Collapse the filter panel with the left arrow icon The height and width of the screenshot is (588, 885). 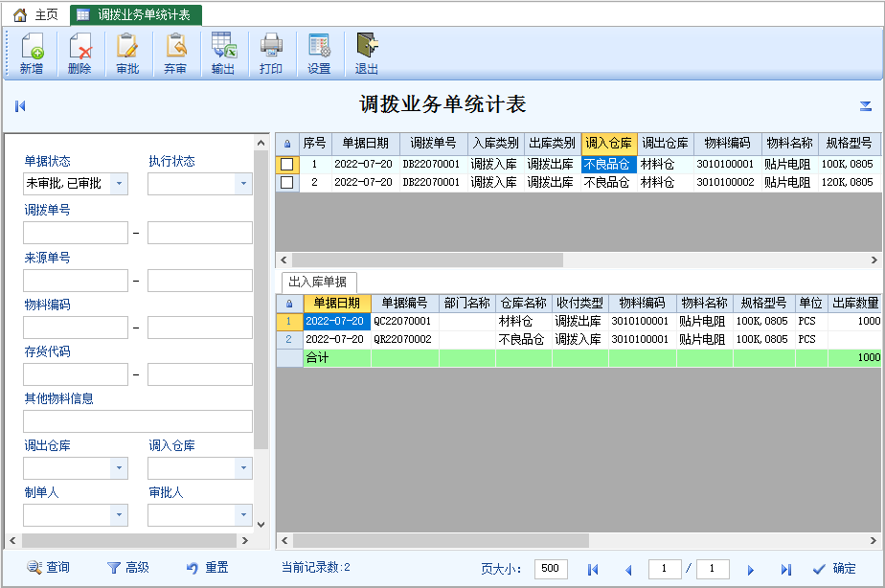click(x=20, y=105)
